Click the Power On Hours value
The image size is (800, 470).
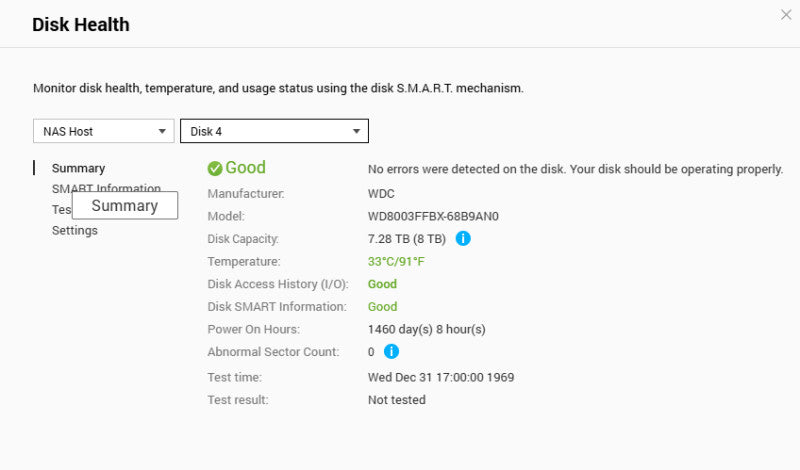tap(427, 329)
